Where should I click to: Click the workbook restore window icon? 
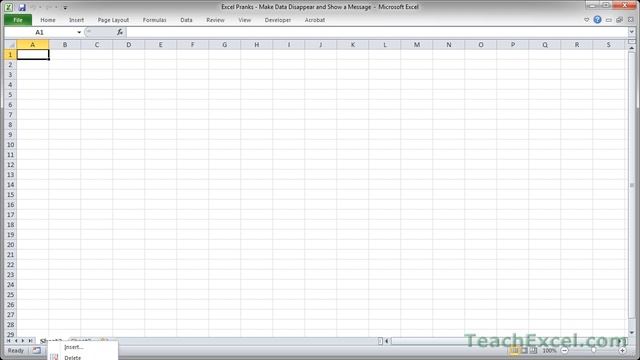click(619, 20)
